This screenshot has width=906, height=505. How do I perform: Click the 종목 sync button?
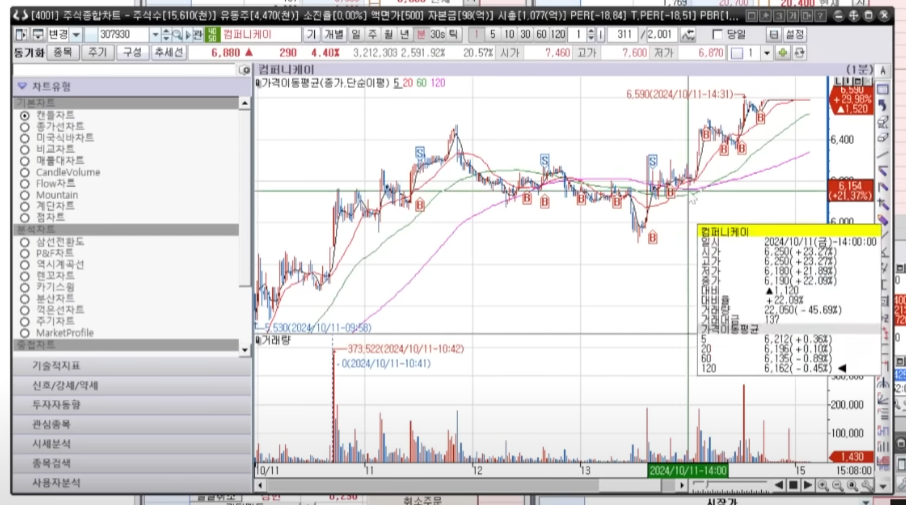coord(62,53)
